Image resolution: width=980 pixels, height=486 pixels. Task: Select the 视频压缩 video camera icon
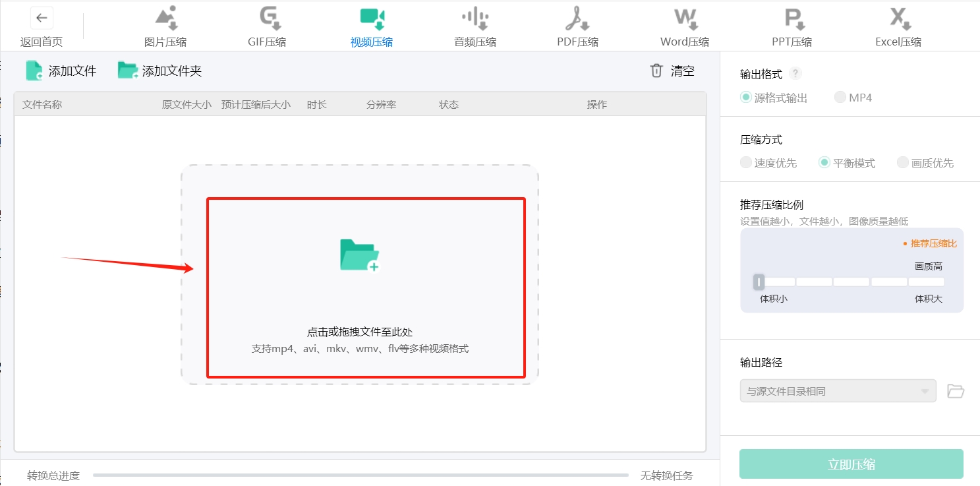point(372,18)
